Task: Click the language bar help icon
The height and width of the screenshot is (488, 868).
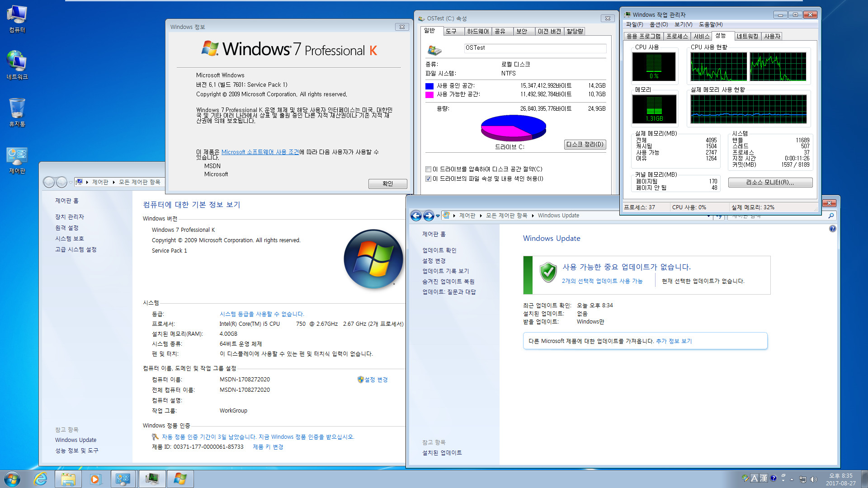Action: pyautogui.click(x=774, y=479)
